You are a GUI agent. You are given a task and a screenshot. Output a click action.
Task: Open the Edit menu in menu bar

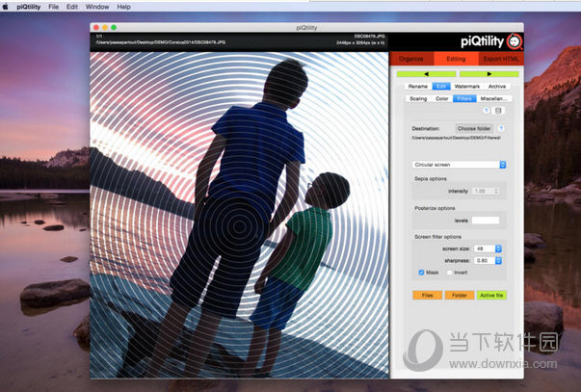[x=72, y=7]
